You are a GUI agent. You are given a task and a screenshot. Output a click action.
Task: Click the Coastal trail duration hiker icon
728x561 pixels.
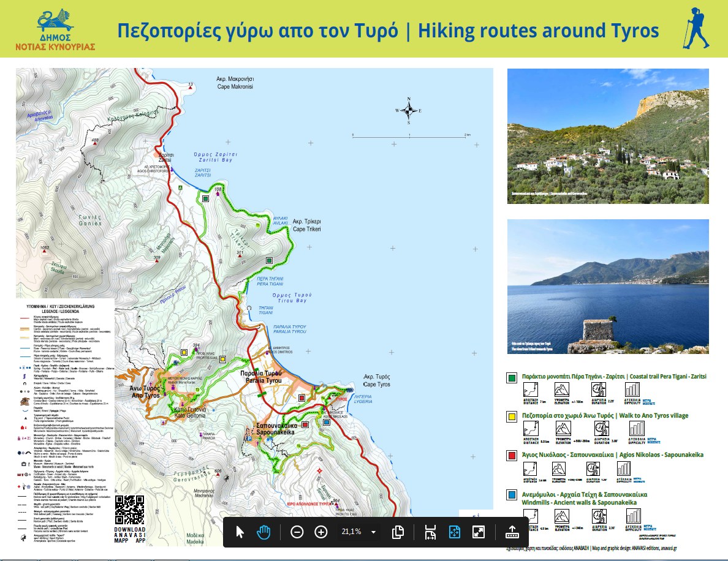pos(599,390)
